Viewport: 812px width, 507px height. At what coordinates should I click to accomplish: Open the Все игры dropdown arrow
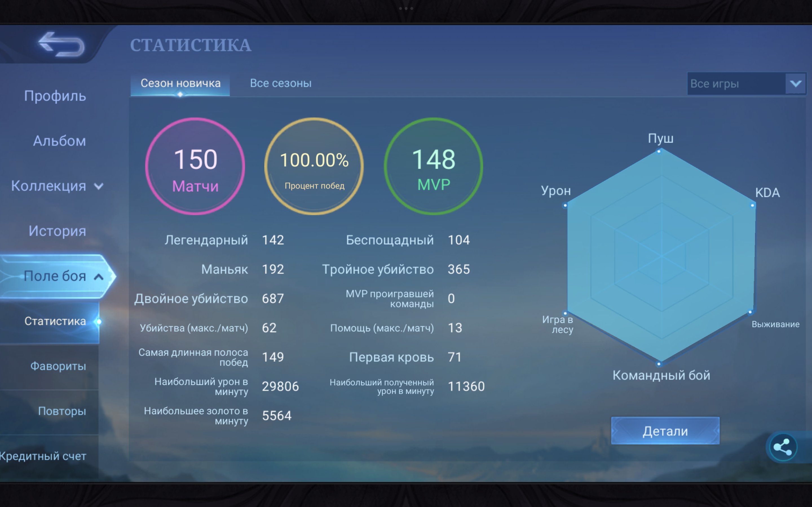(x=796, y=83)
